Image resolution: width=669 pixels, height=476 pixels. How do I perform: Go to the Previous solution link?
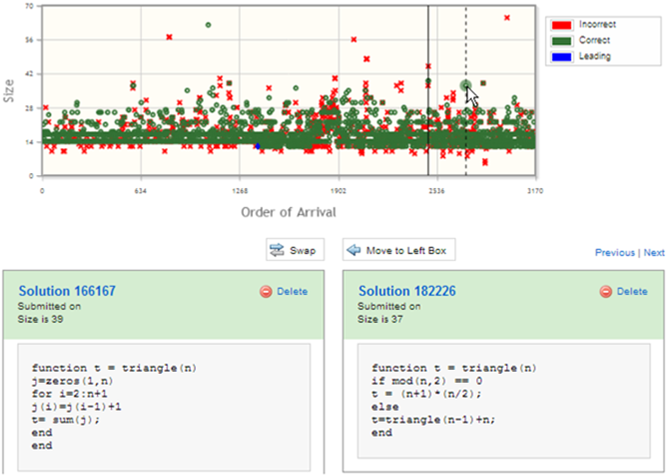pos(615,253)
